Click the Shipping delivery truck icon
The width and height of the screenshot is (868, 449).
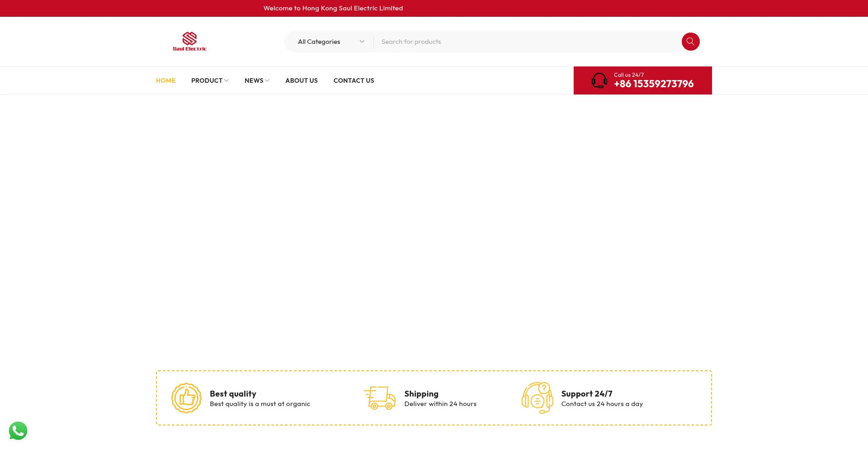380,398
